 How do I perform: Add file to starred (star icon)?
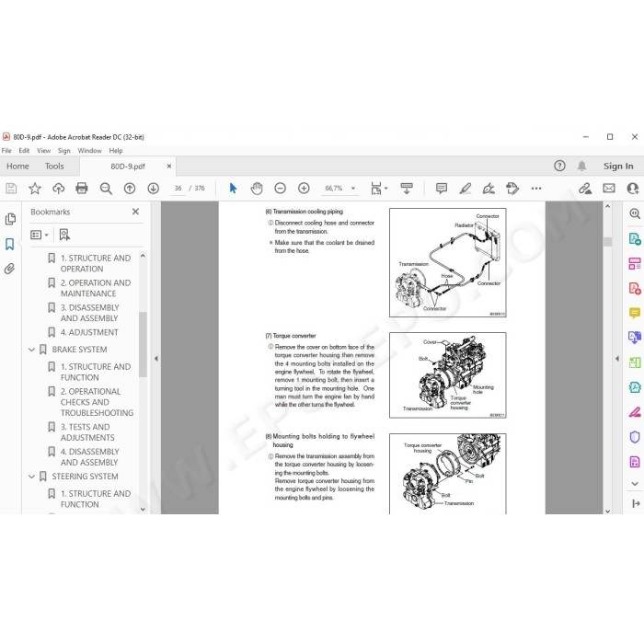[35, 189]
